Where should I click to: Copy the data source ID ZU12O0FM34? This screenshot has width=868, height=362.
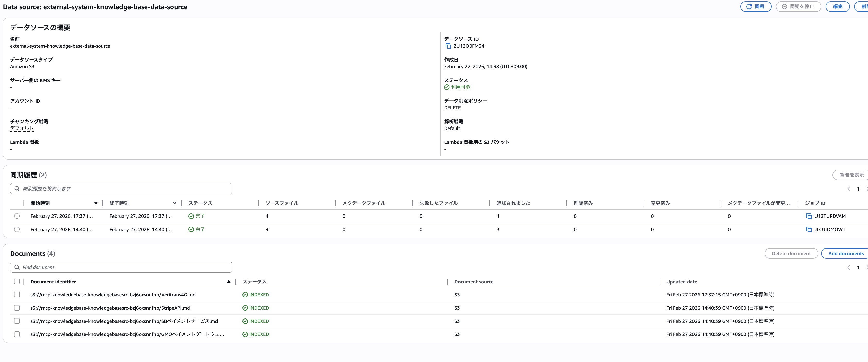click(448, 46)
